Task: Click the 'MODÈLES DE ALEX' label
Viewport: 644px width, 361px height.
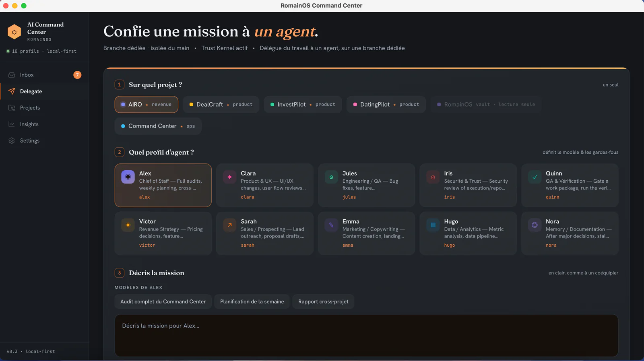Action: click(x=138, y=287)
